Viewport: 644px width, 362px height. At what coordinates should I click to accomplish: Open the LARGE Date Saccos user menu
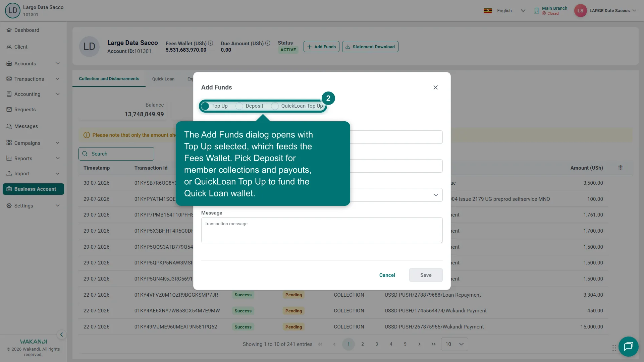(x=613, y=11)
